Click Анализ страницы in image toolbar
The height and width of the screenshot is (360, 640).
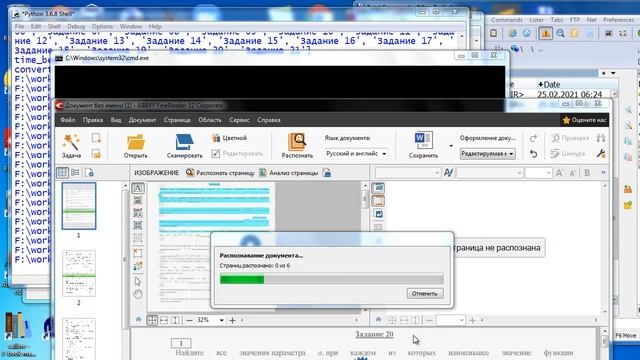point(289,173)
